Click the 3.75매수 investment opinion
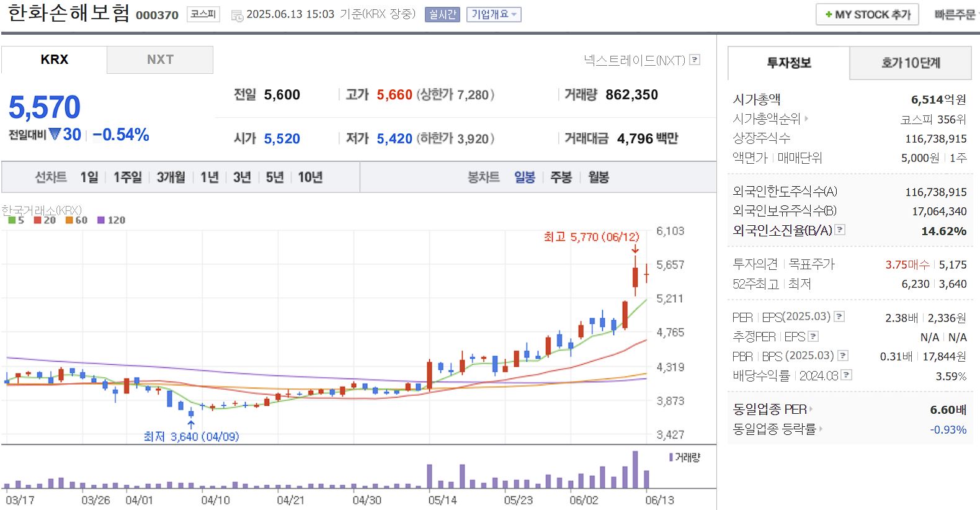 pos(907,264)
